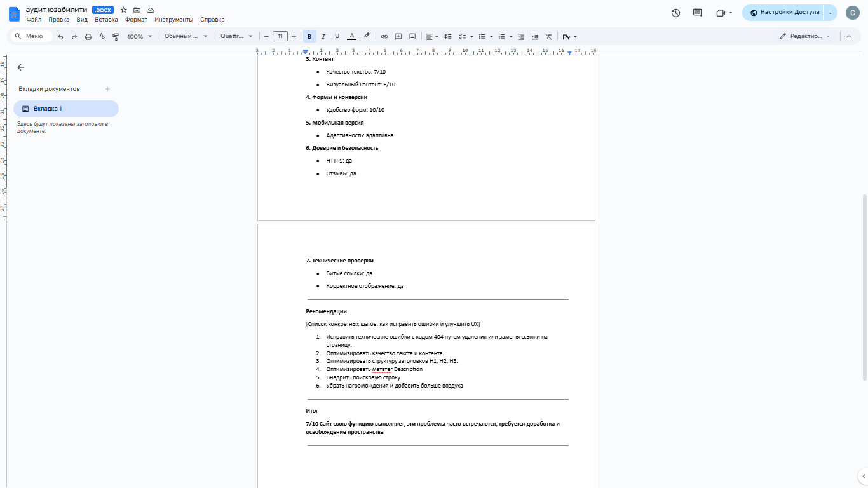This screenshot has height=488, width=868.
Task: Click the Настройки Доступа share button
Action: point(783,13)
